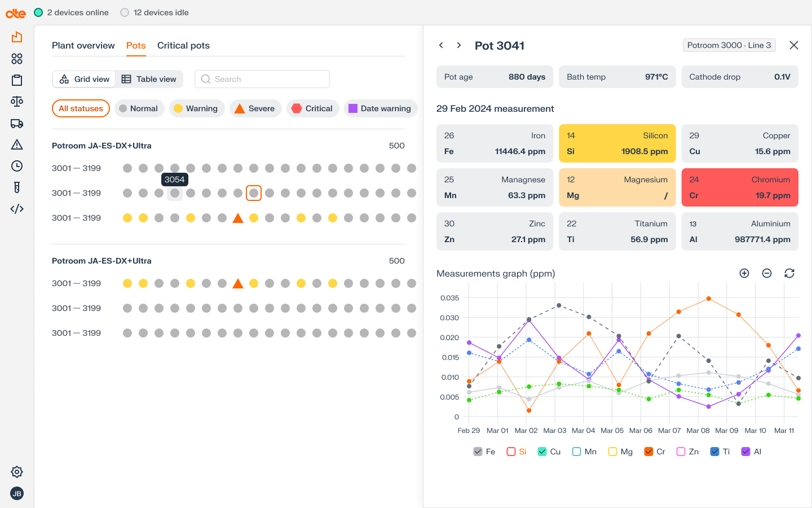Toggle the Al series checkbox
812x508 pixels.
(x=745, y=452)
